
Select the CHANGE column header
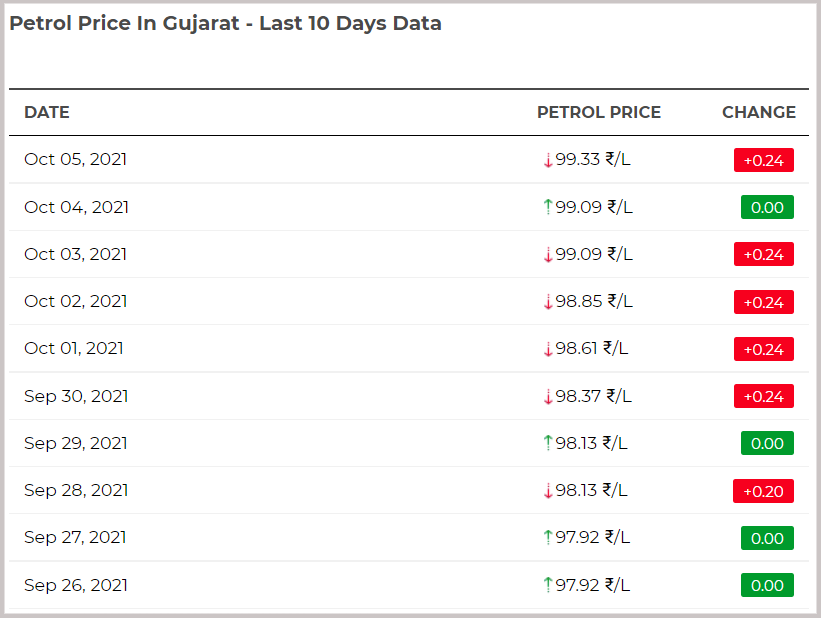(759, 112)
